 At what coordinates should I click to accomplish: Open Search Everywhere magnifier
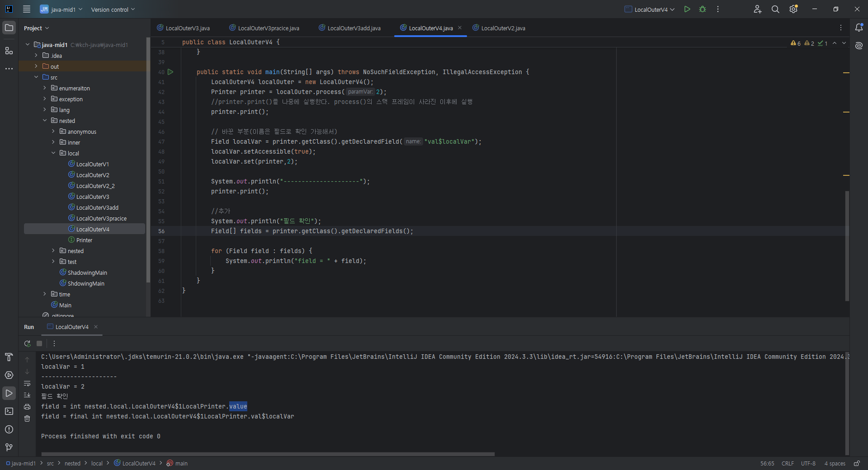point(775,9)
